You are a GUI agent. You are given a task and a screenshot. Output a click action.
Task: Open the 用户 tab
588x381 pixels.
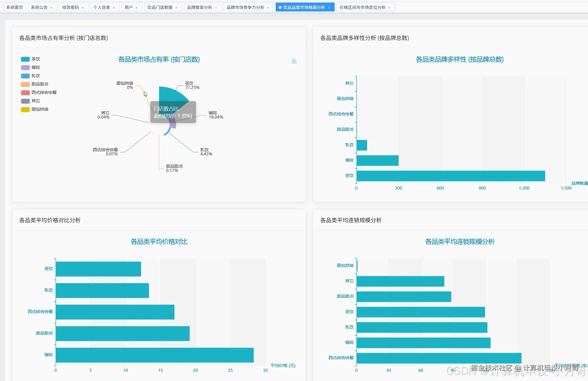pos(129,8)
